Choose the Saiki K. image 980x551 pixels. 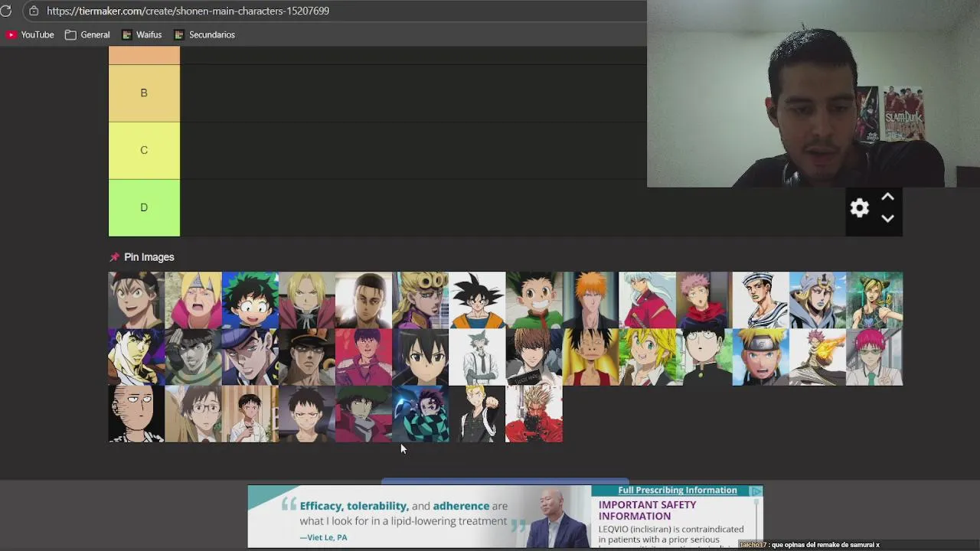pos(874,357)
